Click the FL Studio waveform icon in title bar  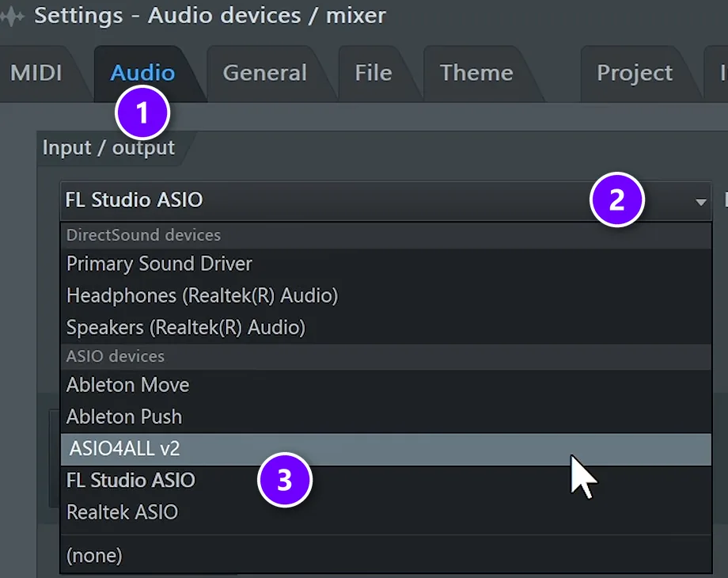[x=13, y=17]
